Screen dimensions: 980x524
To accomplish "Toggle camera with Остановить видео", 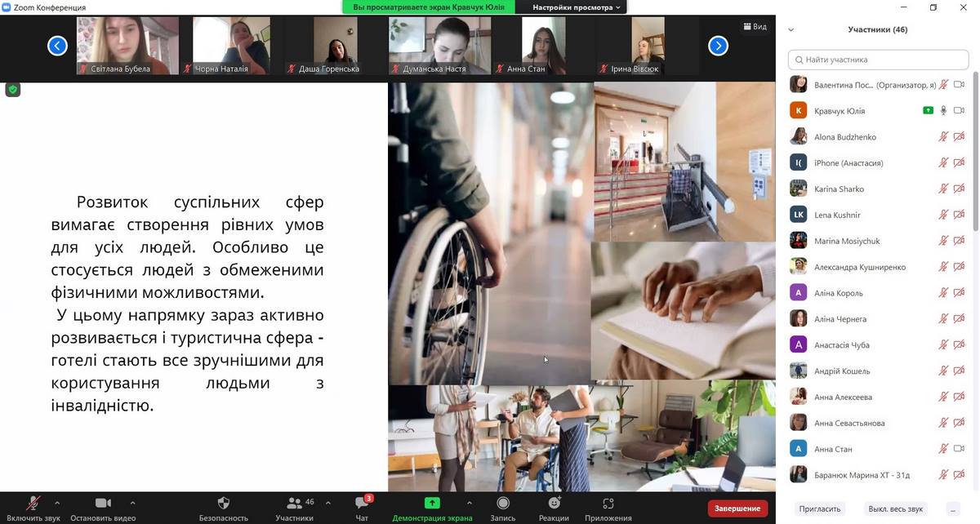I will 103,503.
